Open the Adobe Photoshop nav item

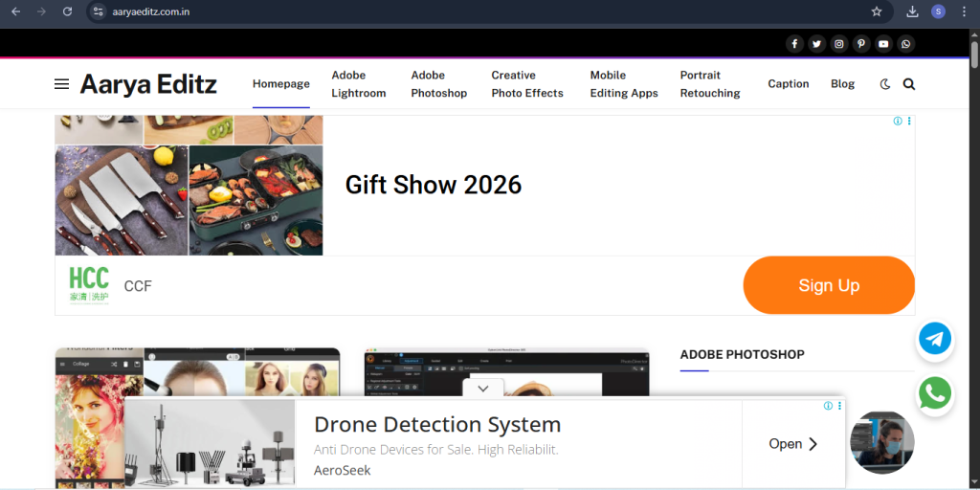click(438, 84)
